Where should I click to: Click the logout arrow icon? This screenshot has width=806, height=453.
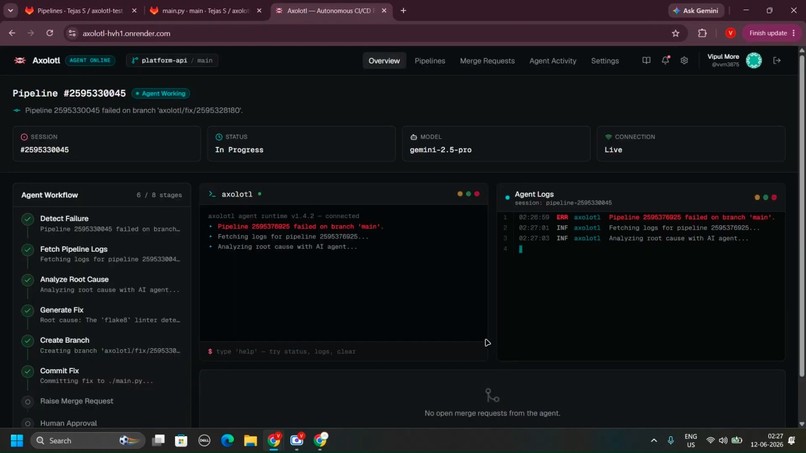coord(777,61)
